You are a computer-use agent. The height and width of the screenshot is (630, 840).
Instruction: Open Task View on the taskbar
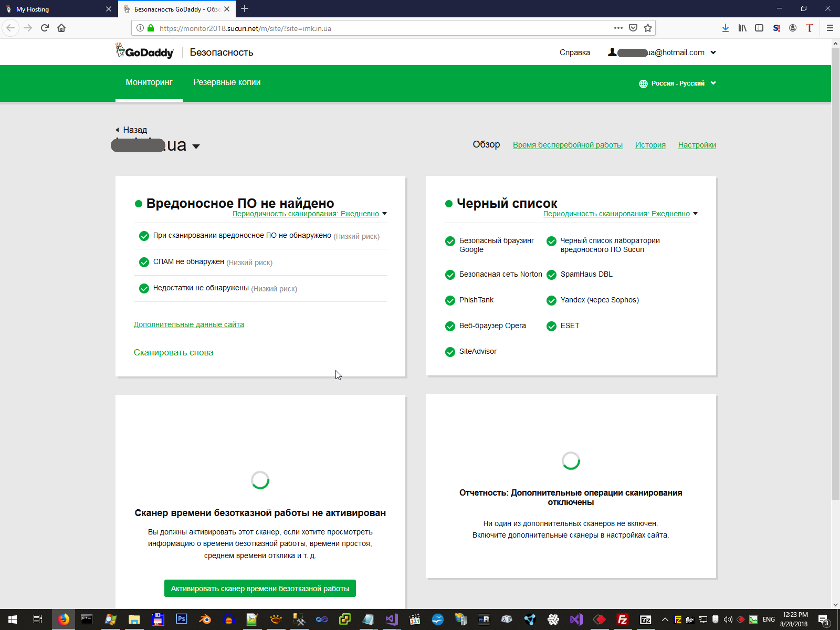coord(38,619)
